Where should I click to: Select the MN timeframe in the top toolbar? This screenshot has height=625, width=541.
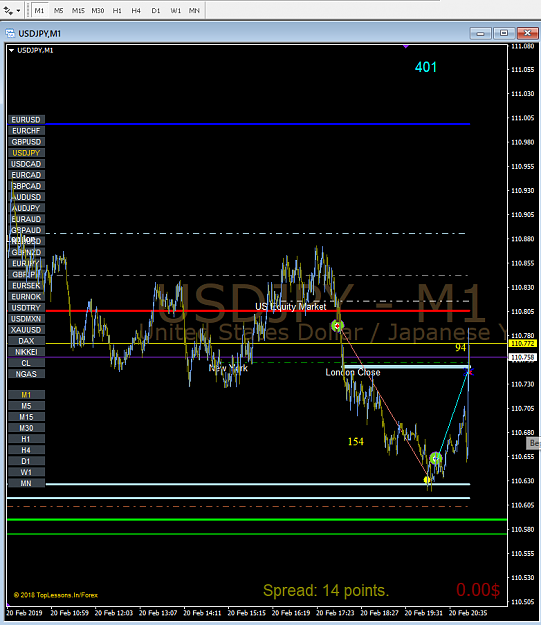[x=194, y=11]
